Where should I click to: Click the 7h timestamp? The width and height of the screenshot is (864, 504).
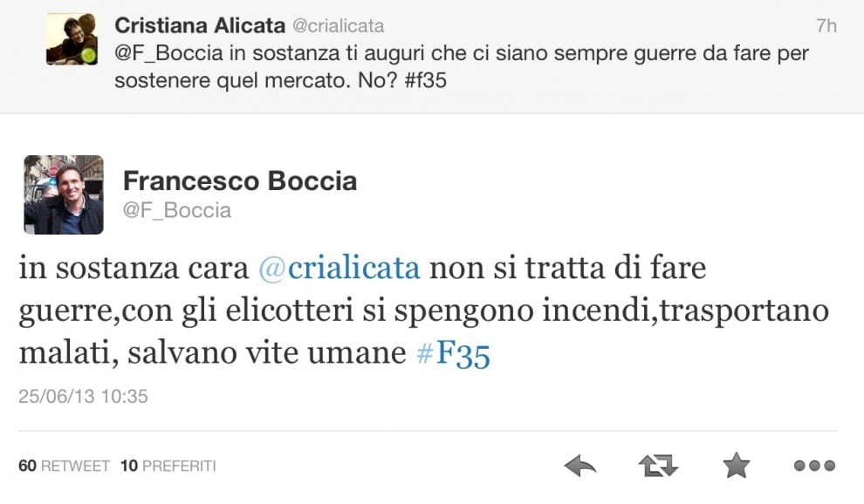tap(826, 26)
